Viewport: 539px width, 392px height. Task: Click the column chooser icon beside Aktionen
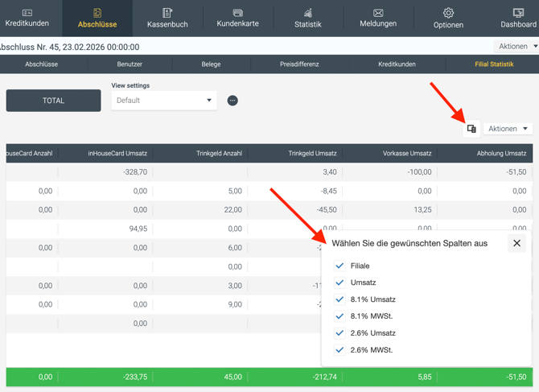[x=471, y=129]
